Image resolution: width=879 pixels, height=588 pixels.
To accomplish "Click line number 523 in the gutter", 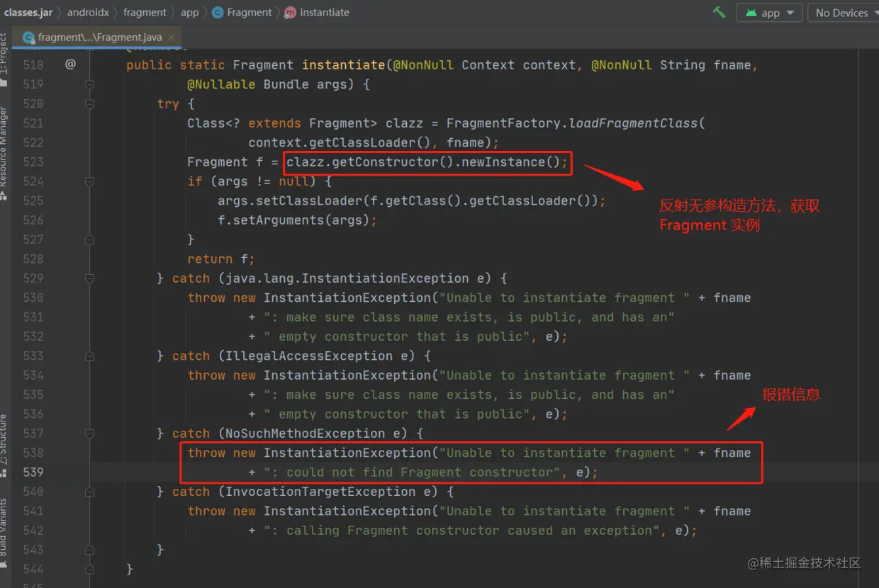I will point(33,162).
